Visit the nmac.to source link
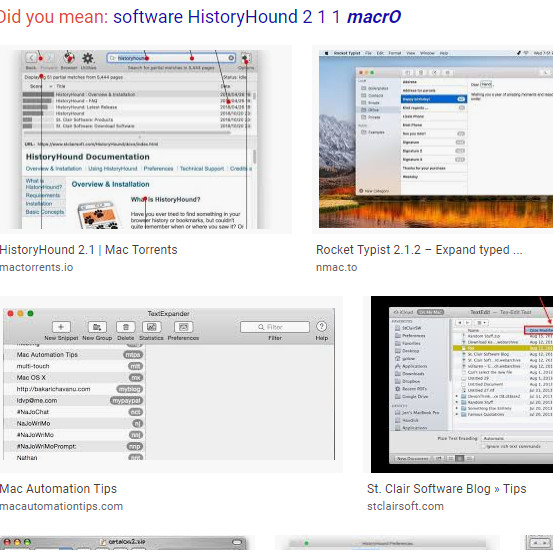This screenshot has height=553, width=553. (x=336, y=267)
